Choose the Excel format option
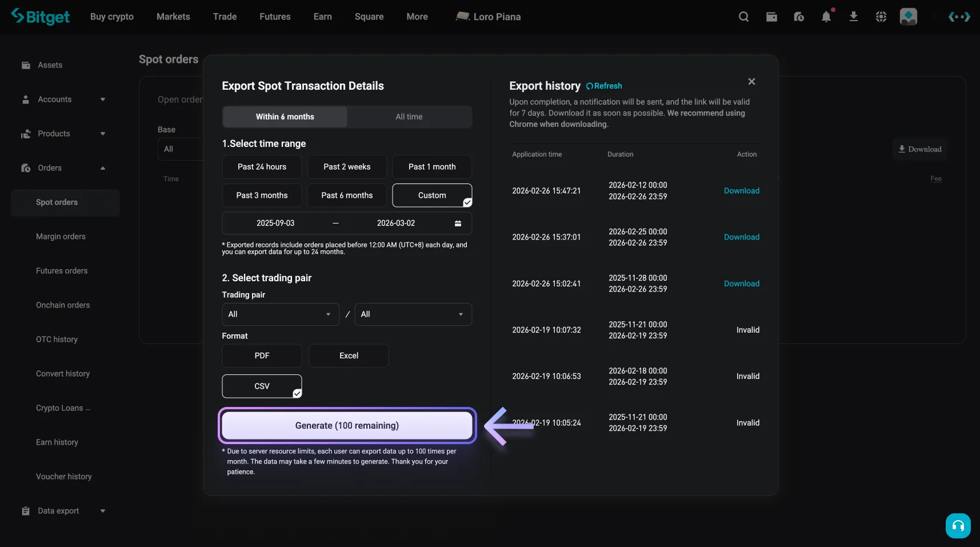Screen dimensions: 980x547 pos(349,356)
